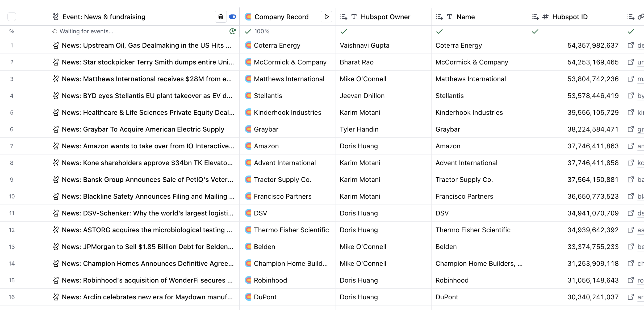Open external link icon for Advent International row
Image resolution: width=644 pixels, height=310 pixels.
coord(631,163)
